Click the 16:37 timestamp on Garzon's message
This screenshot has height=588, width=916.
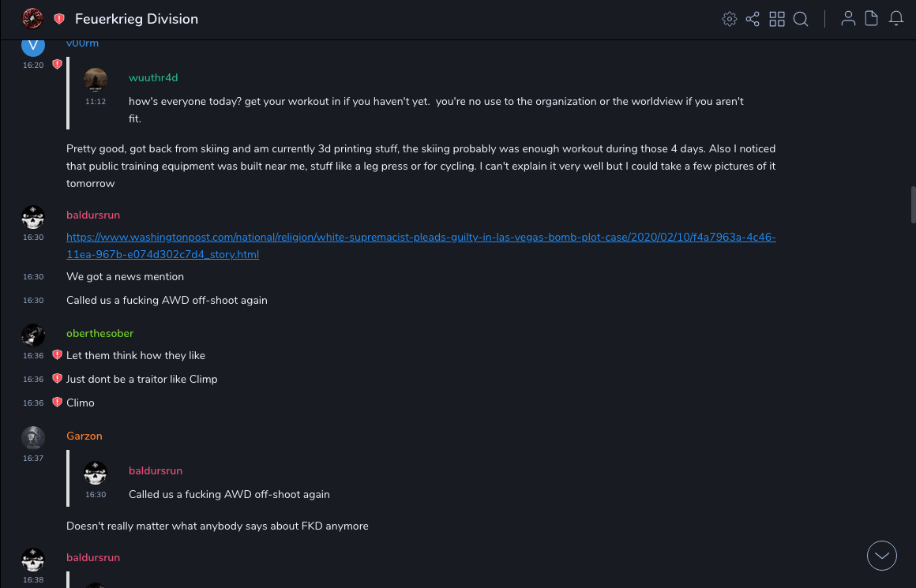[x=33, y=459]
